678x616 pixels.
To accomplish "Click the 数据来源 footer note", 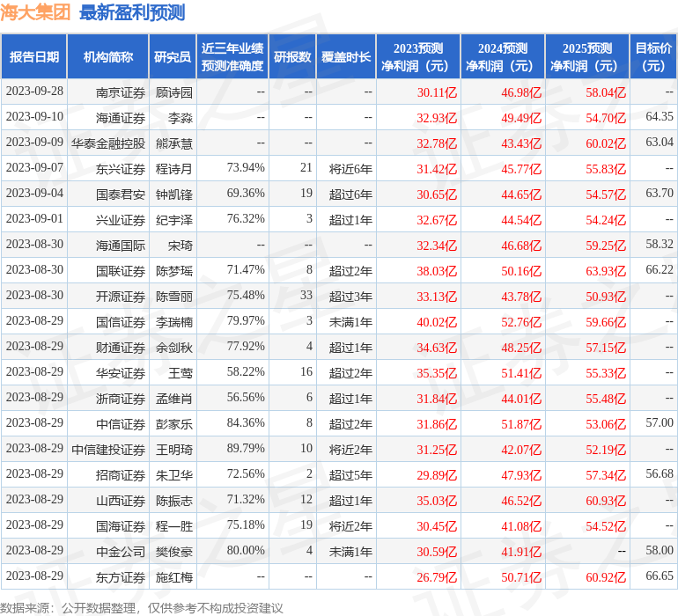I will tap(142, 608).
